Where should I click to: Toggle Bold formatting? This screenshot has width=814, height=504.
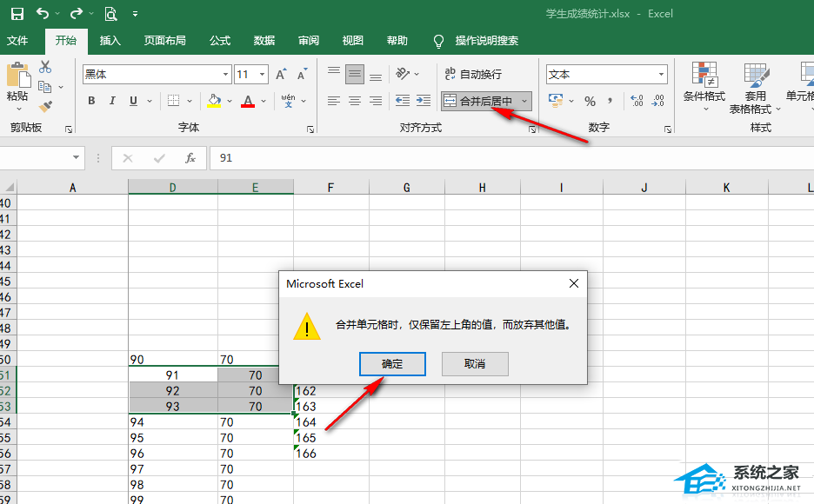[x=91, y=101]
